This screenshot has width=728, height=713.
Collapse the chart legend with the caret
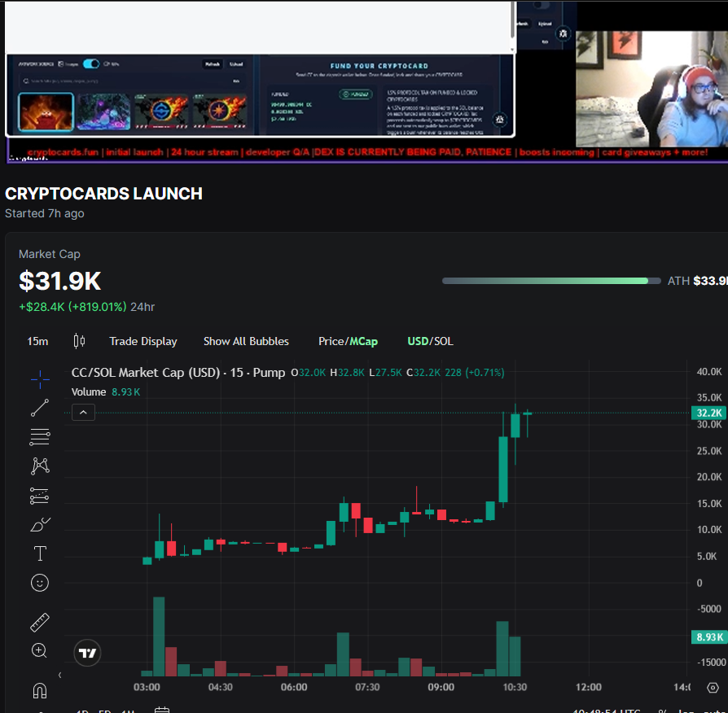coord(84,412)
